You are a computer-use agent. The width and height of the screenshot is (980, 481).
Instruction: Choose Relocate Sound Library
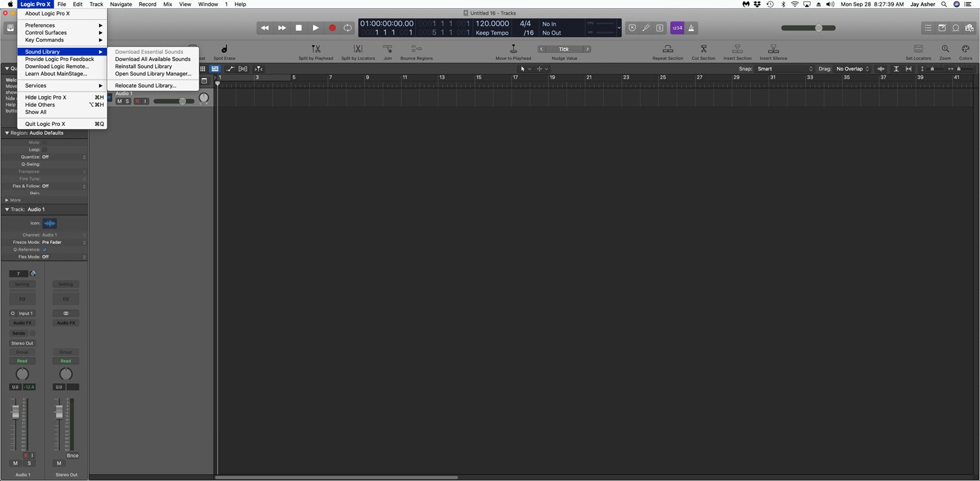pos(153,85)
